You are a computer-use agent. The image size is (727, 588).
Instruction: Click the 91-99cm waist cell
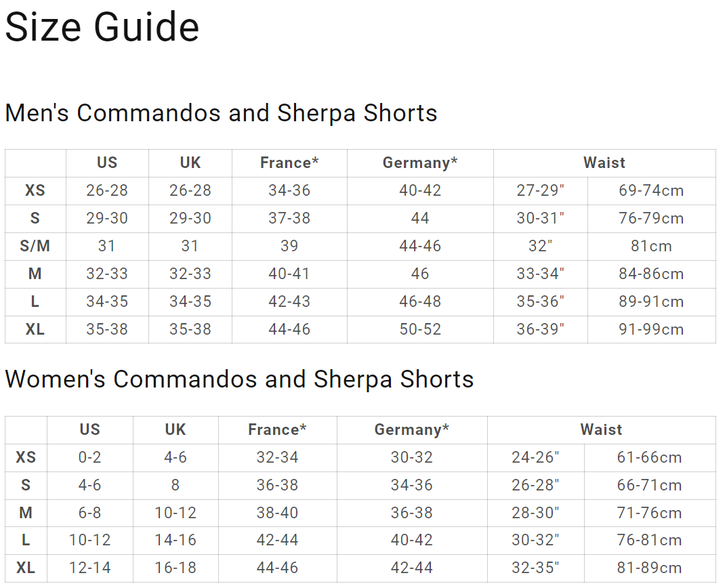coord(651,329)
